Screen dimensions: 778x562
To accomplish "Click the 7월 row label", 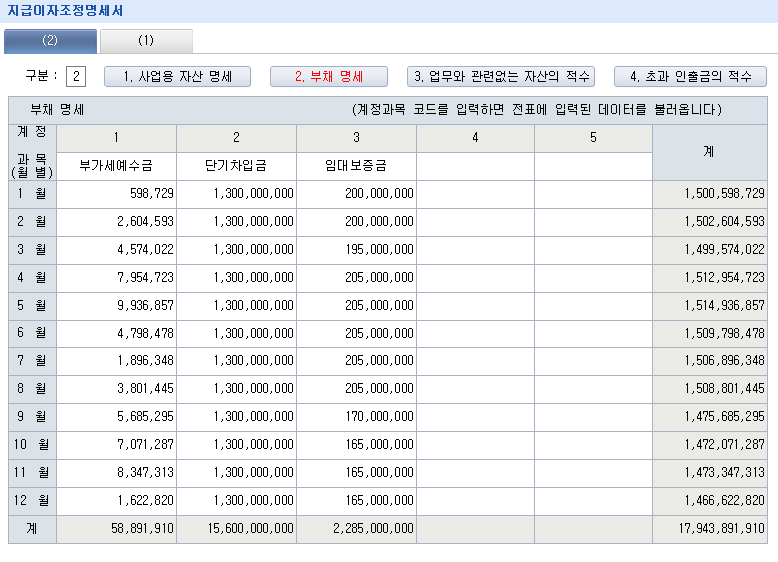I will pos(32,361).
